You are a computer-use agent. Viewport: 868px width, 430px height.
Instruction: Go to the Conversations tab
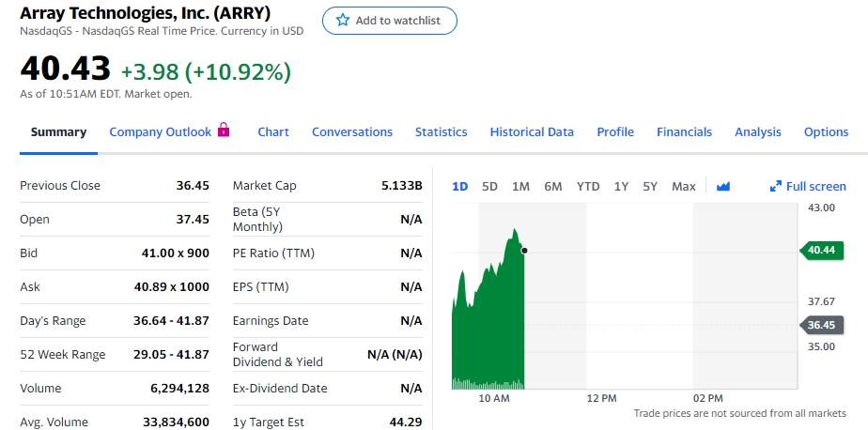pyautogui.click(x=352, y=131)
